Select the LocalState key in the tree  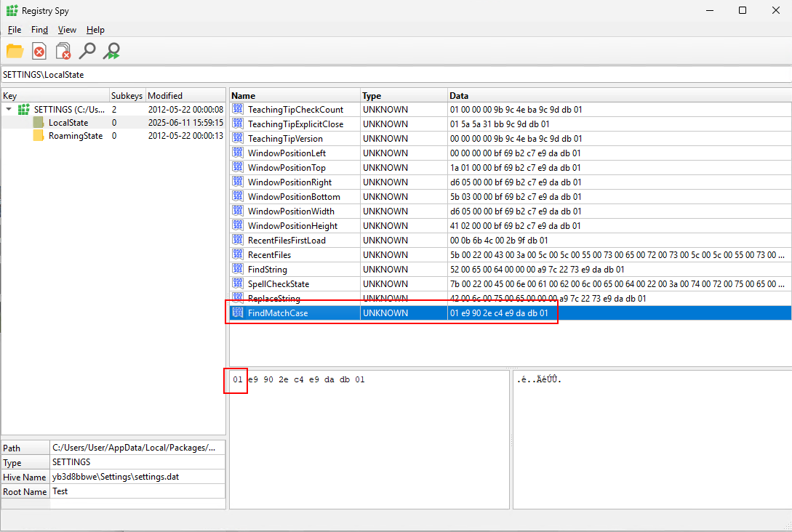click(x=68, y=123)
